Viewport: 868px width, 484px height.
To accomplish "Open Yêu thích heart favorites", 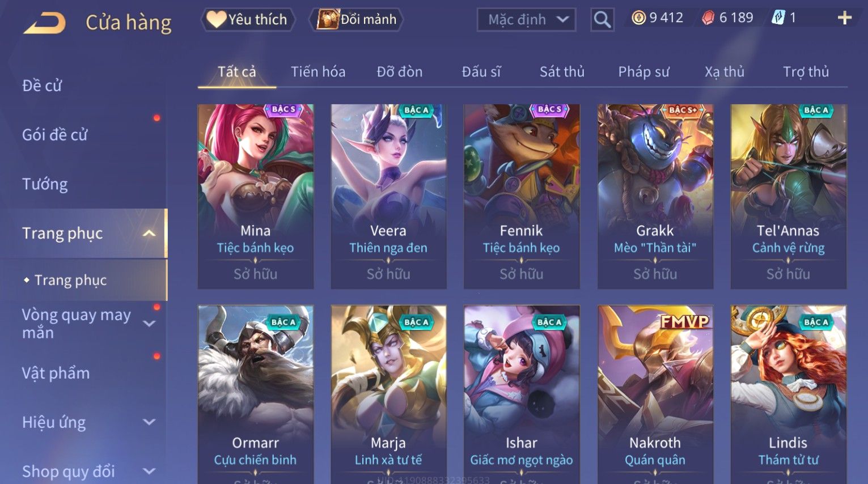I will click(248, 19).
